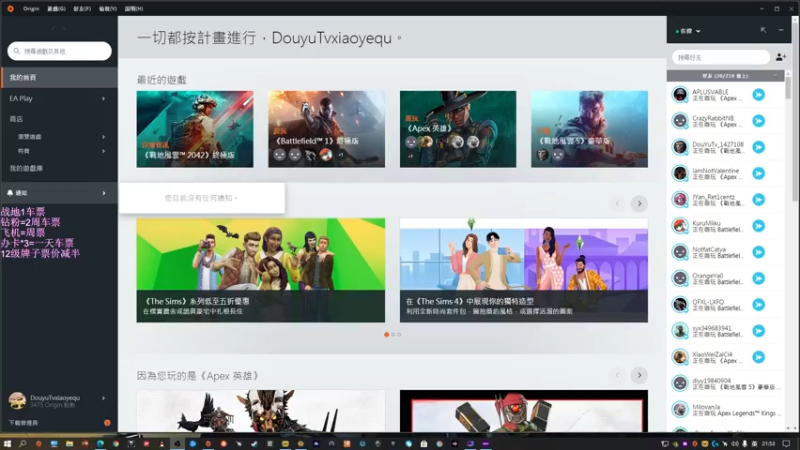Open 下載管理員 at sidebar bottom

(23, 423)
